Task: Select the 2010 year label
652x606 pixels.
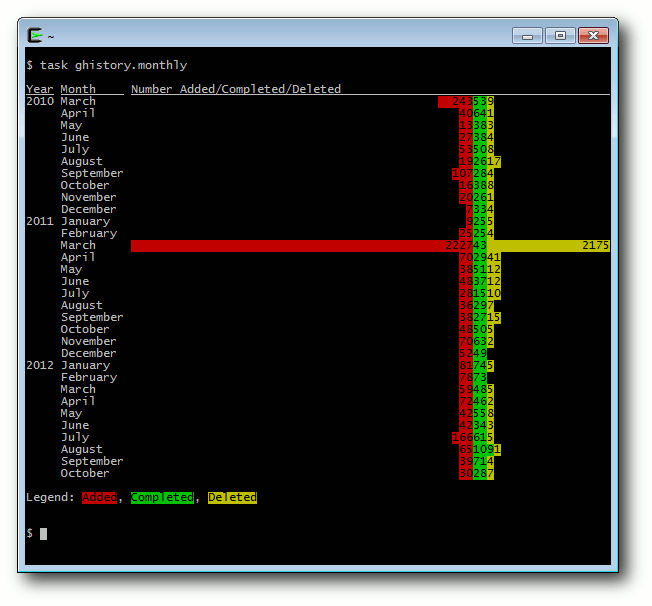Action: (x=40, y=101)
